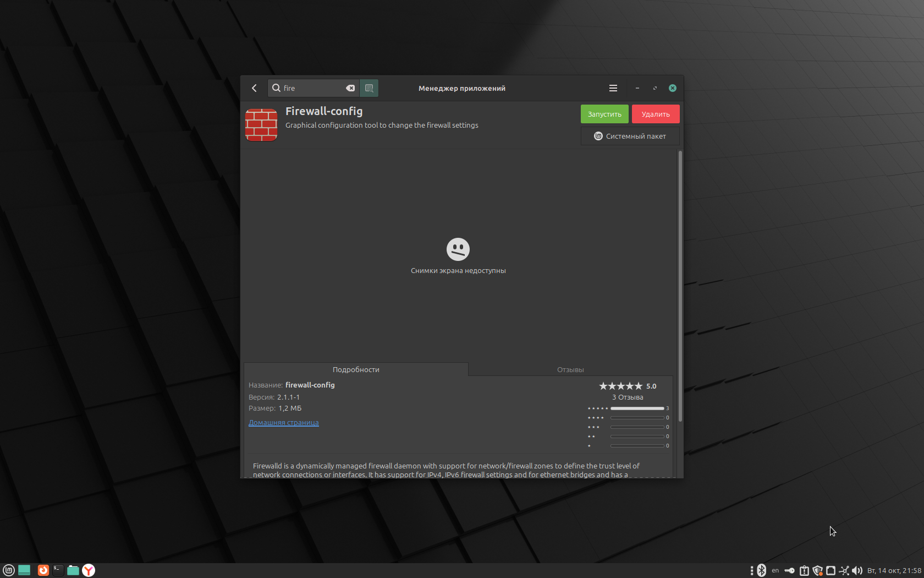The height and width of the screenshot is (578, 924).
Task: Open the Linux Mint start menu
Action: [x=9, y=570]
